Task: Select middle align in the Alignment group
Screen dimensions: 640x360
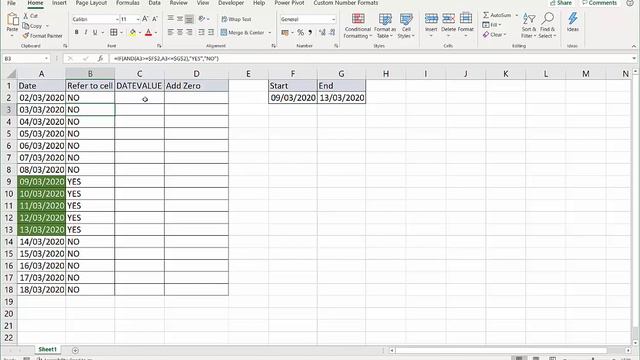Action: tap(180, 19)
